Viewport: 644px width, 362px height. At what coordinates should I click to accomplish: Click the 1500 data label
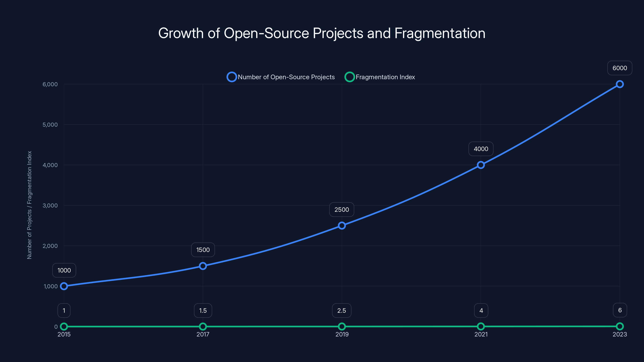(x=203, y=250)
